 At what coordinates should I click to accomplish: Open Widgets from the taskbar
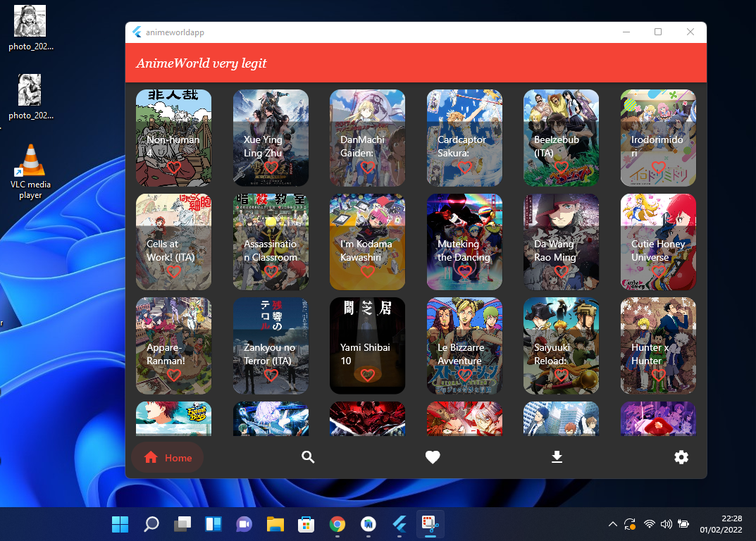point(213,524)
